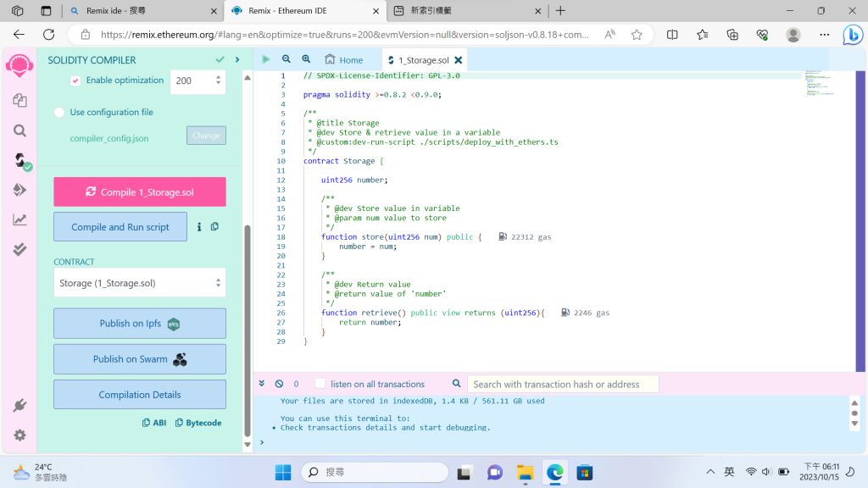Close the 1_Storage.sol editor tab

pyautogui.click(x=459, y=60)
